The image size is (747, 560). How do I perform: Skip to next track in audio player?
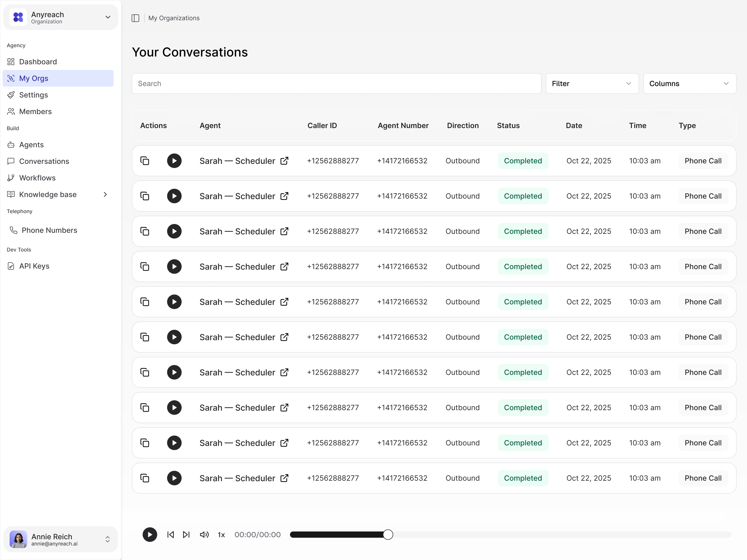(x=186, y=534)
